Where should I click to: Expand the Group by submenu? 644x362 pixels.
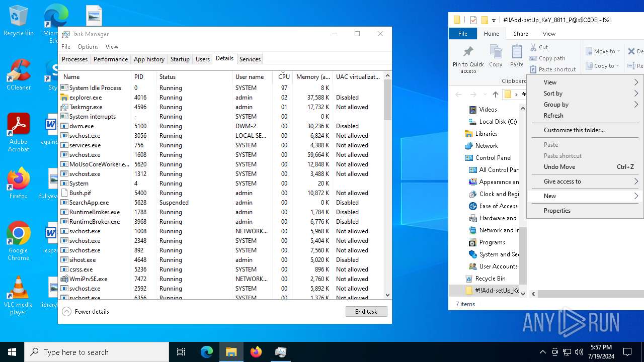click(x=585, y=105)
